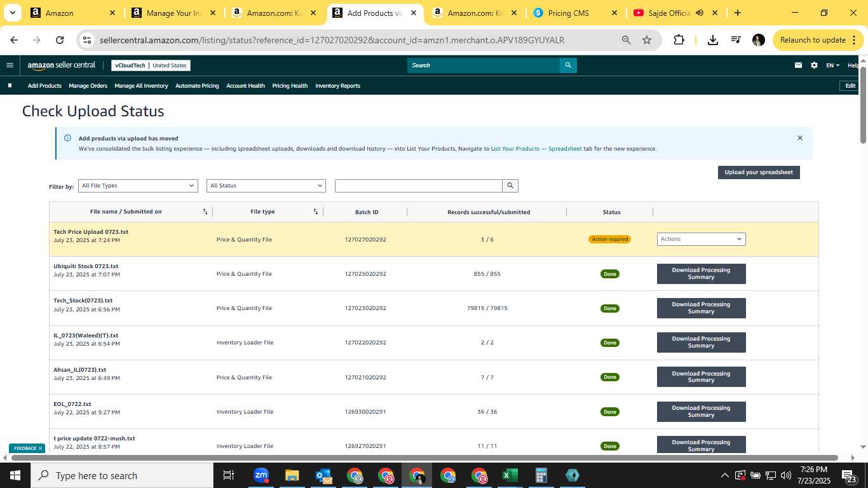Open the All File Types filter dropdown
The width and height of the screenshot is (868, 488).
pos(139,186)
